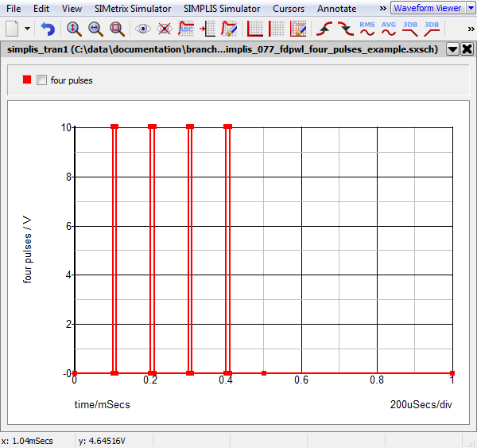Click the RMS measurement icon

coord(367,29)
